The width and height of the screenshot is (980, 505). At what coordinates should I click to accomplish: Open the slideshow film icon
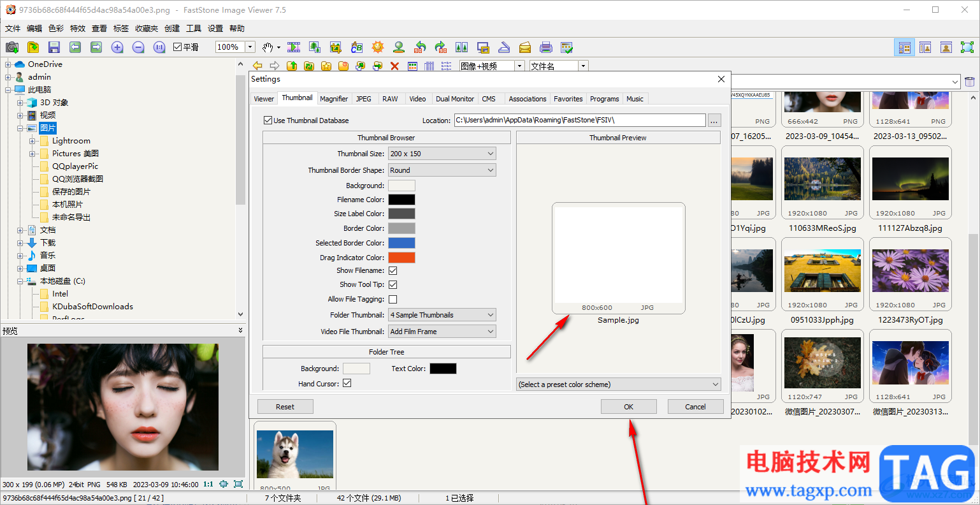294,47
